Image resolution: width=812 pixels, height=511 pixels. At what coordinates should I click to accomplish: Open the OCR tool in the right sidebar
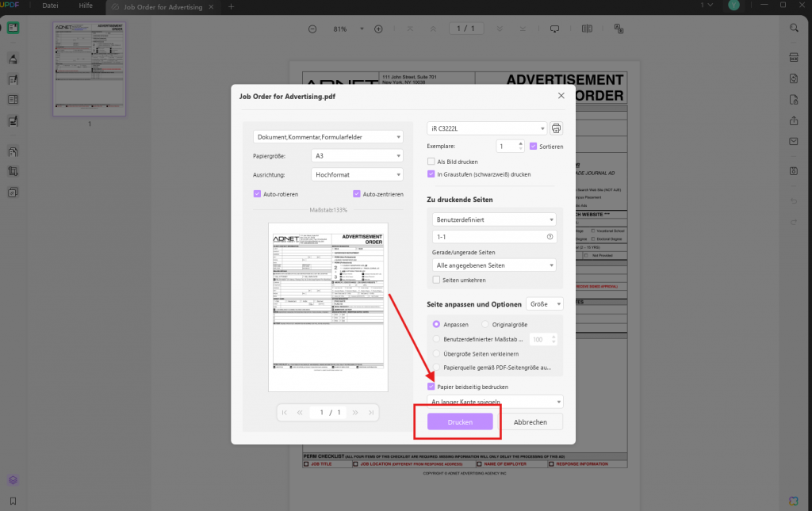point(793,57)
